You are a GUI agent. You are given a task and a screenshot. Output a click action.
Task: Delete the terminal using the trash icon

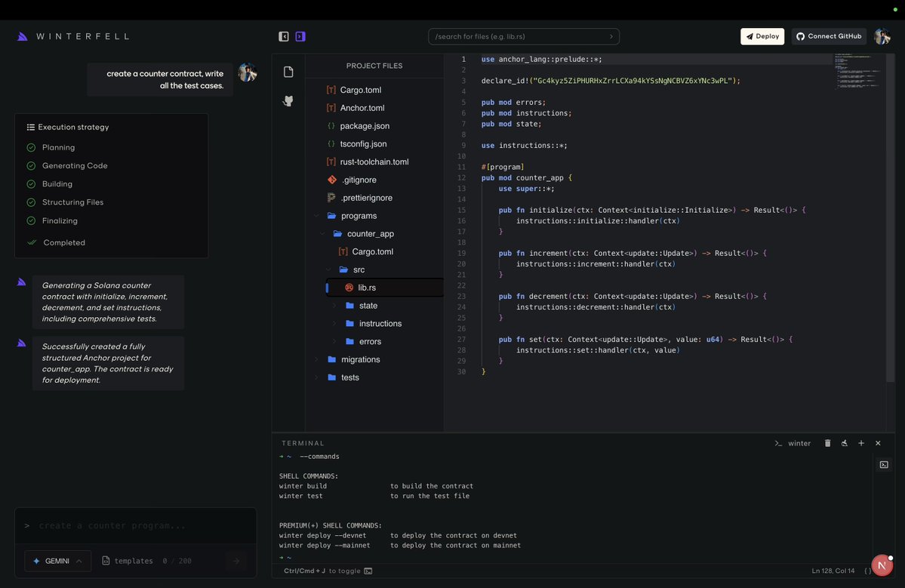coord(827,443)
